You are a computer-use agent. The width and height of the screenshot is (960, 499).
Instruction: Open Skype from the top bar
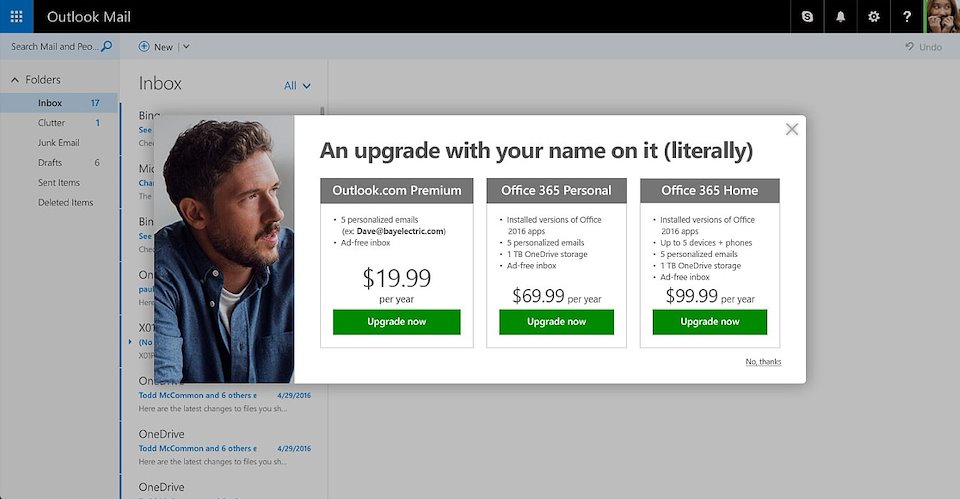(x=807, y=16)
